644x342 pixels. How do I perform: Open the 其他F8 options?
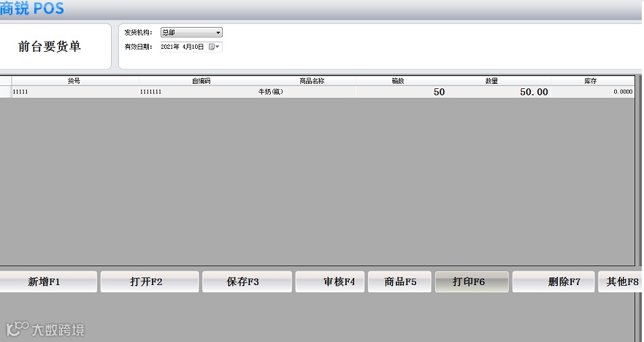click(x=620, y=281)
